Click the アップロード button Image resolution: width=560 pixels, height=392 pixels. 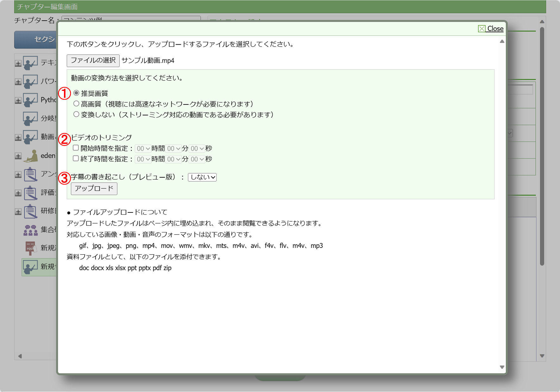(94, 189)
